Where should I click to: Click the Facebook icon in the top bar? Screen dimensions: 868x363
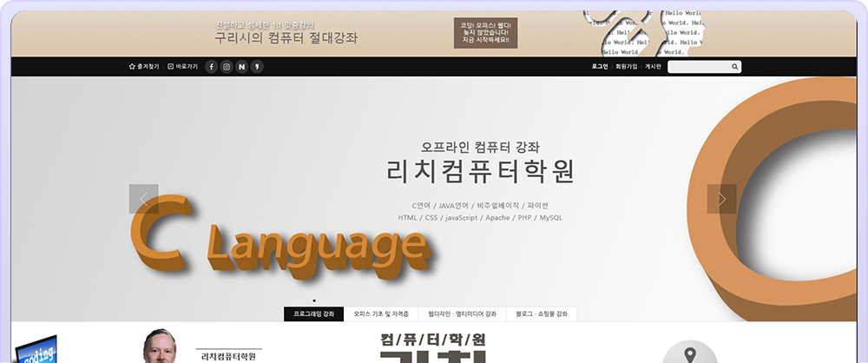[x=211, y=67]
